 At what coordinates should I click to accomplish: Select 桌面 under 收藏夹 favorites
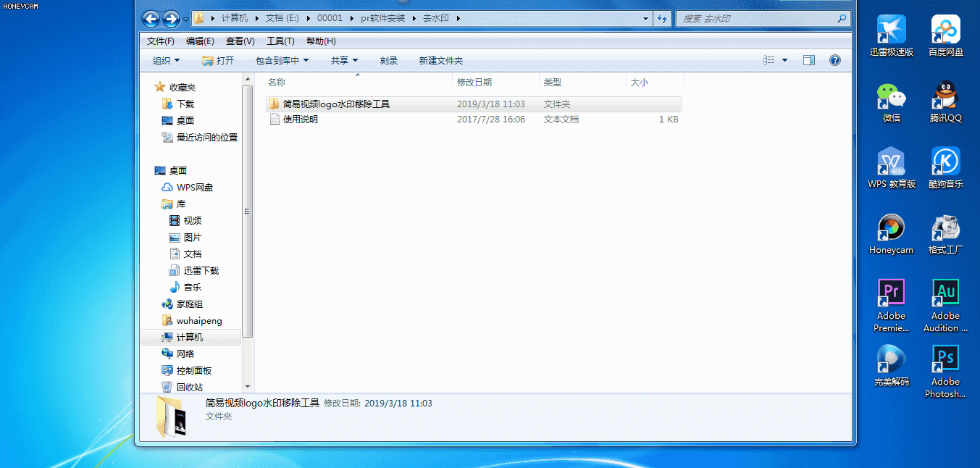coord(178,120)
